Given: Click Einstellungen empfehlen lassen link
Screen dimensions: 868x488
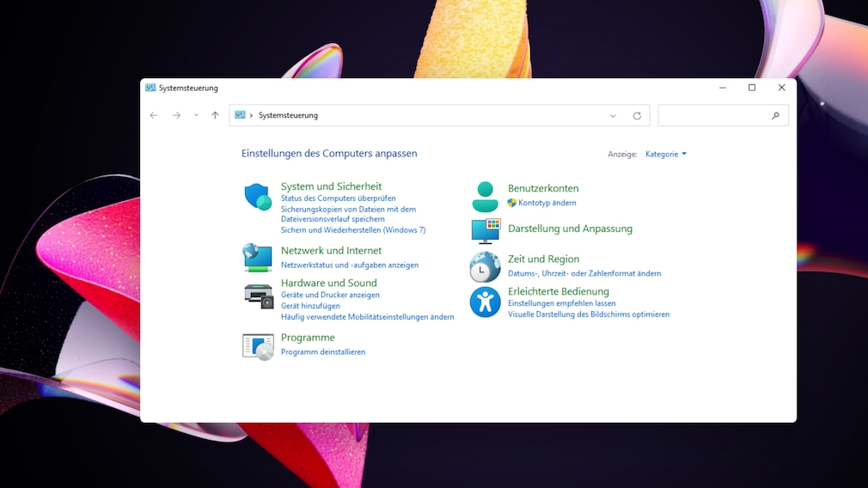Looking at the screenshot, I should (x=562, y=303).
